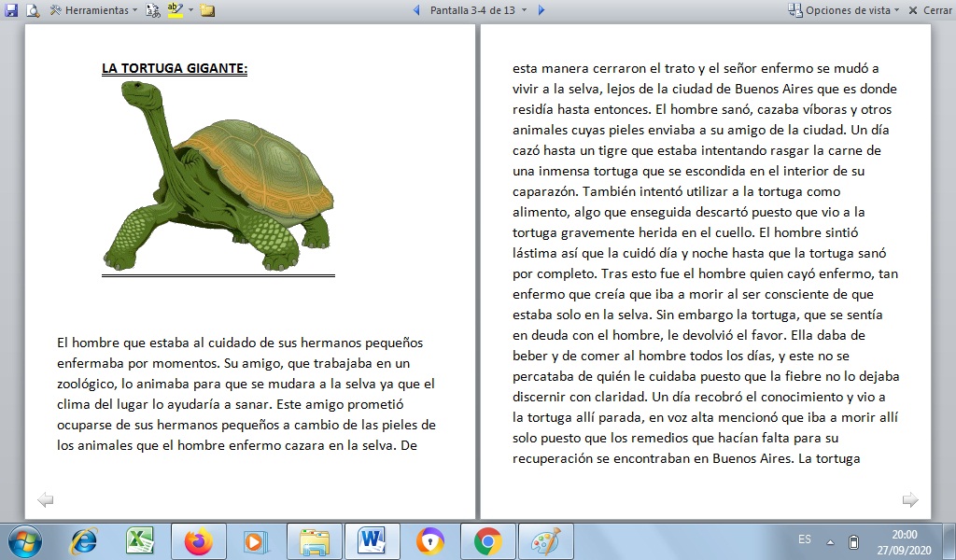Open the shield-lock app in taskbar
Screen dimensions: 956x560
429,541
